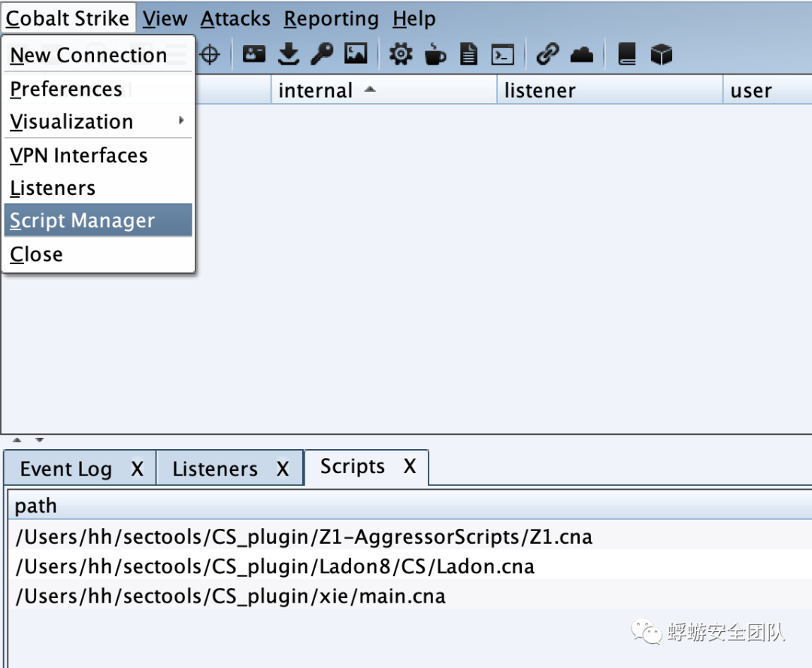Click the targets crosshair toolbar icon
Screen dimensions: 812x668
pos(210,54)
